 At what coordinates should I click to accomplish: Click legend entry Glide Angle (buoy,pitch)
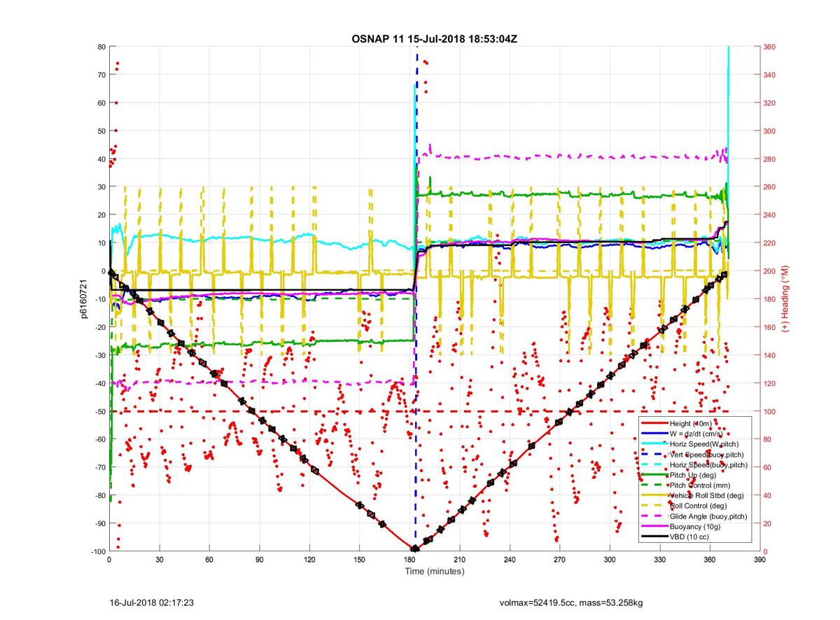(x=709, y=516)
